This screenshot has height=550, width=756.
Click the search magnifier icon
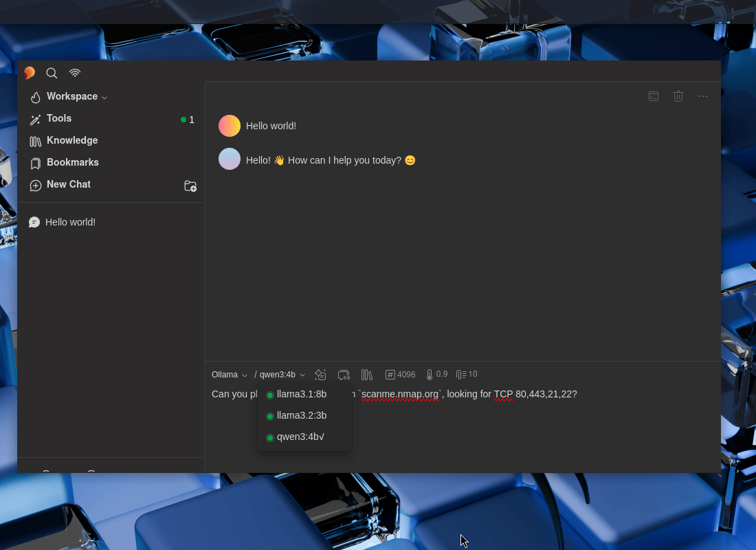click(52, 73)
